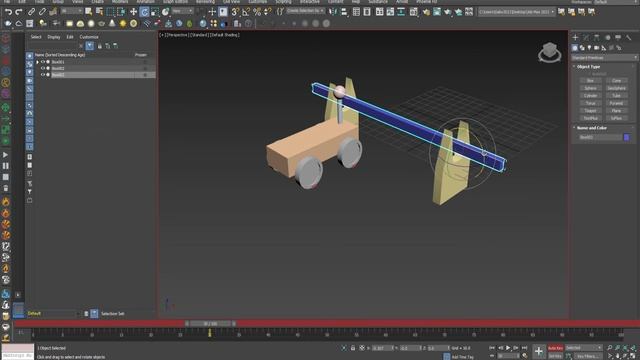This screenshot has width=640, height=360.
Task: Click the time slider frame handle
Action: point(211,323)
